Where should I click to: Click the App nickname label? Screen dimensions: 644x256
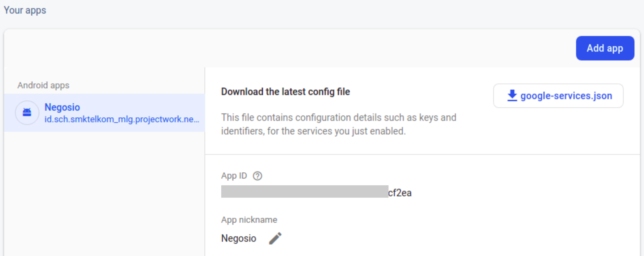click(249, 220)
